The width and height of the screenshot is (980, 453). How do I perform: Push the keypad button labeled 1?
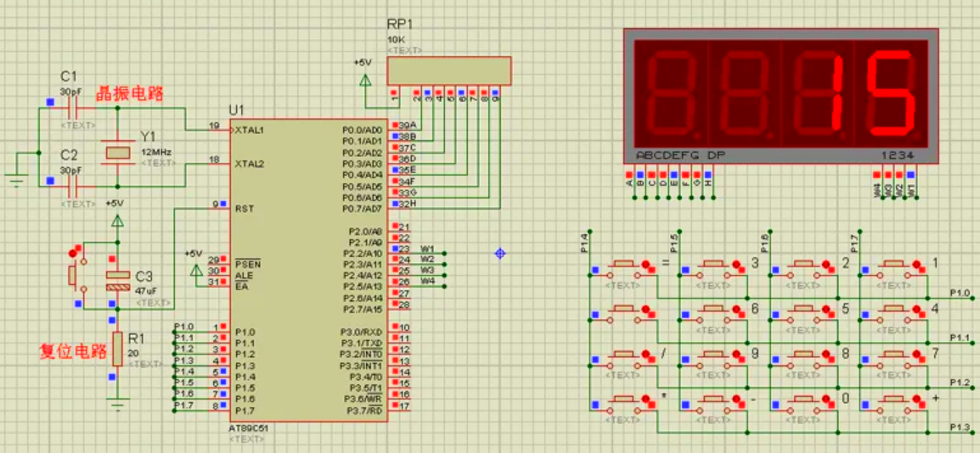tap(893, 263)
